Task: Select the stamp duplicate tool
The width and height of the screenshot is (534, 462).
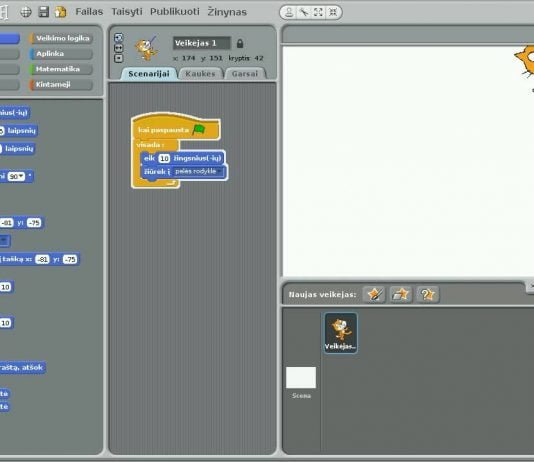Action: coord(289,13)
